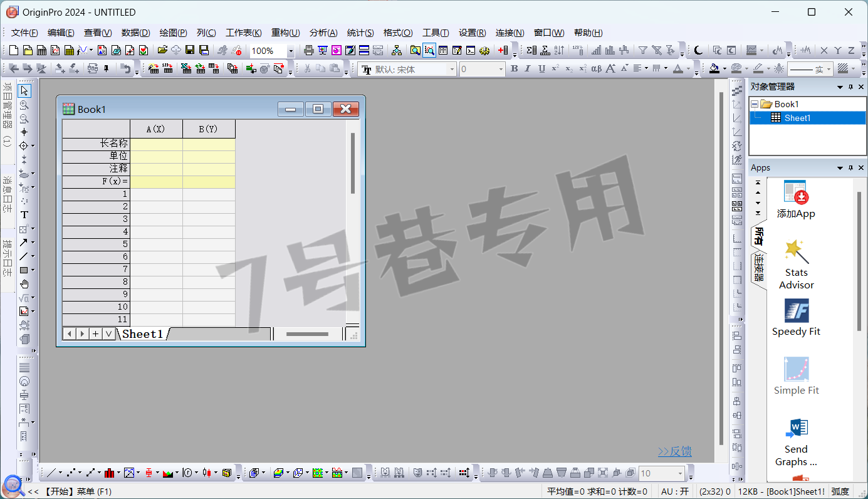
Task: Open the font size dropdown
Action: (x=501, y=70)
